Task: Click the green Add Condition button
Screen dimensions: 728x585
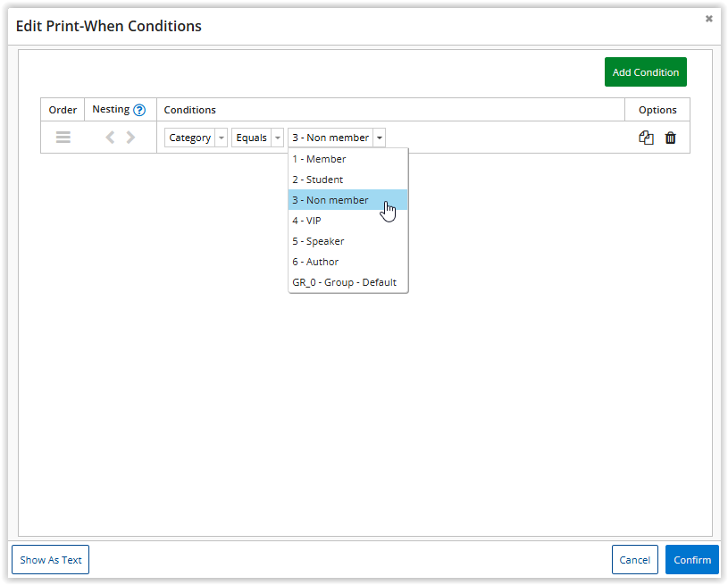Action: point(645,72)
